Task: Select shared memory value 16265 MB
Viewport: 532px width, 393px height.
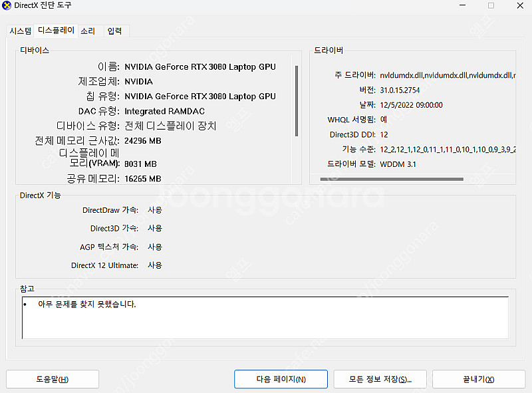Action: (143, 179)
